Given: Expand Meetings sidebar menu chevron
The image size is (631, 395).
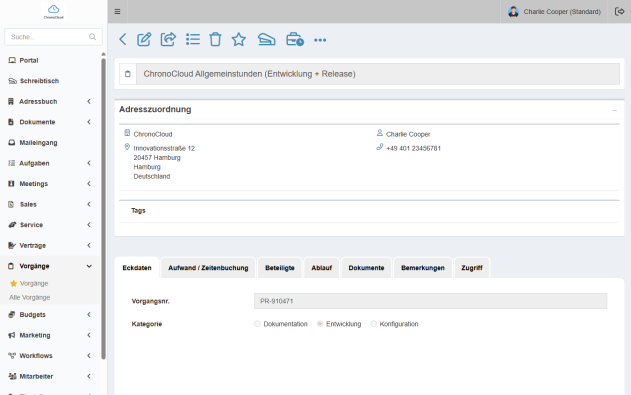Looking at the screenshot, I should [89, 183].
